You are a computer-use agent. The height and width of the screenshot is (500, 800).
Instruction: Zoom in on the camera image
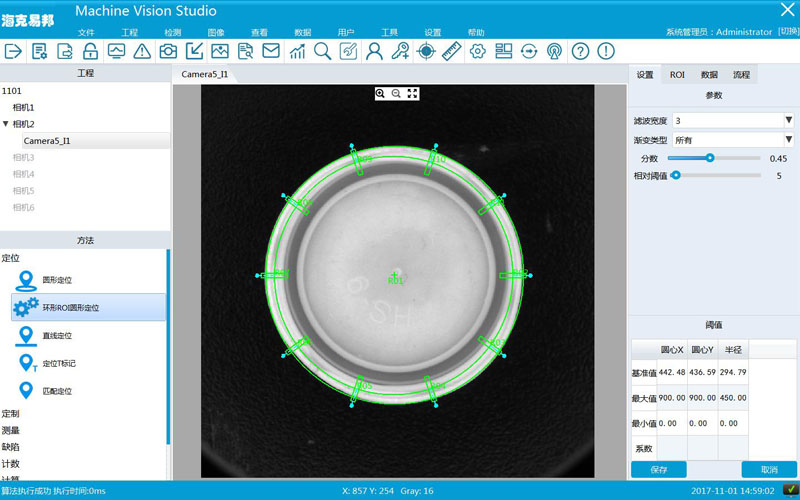[x=380, y=93]
